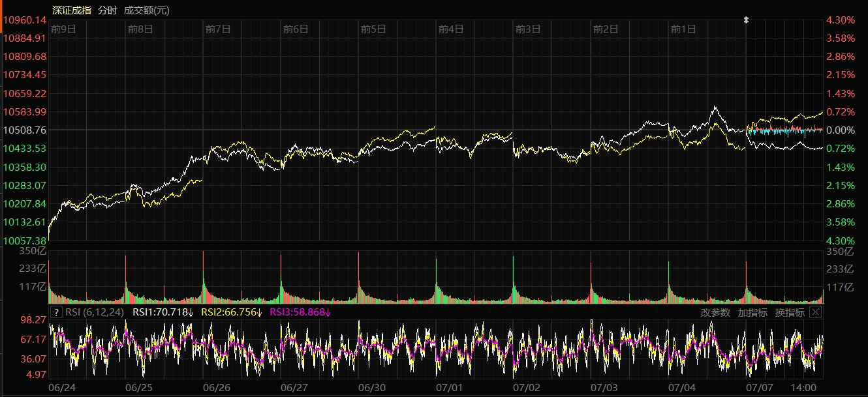Click the double-arrow marker above the chart
Viewport: 868px width, 397px height.
pos(746,20)
